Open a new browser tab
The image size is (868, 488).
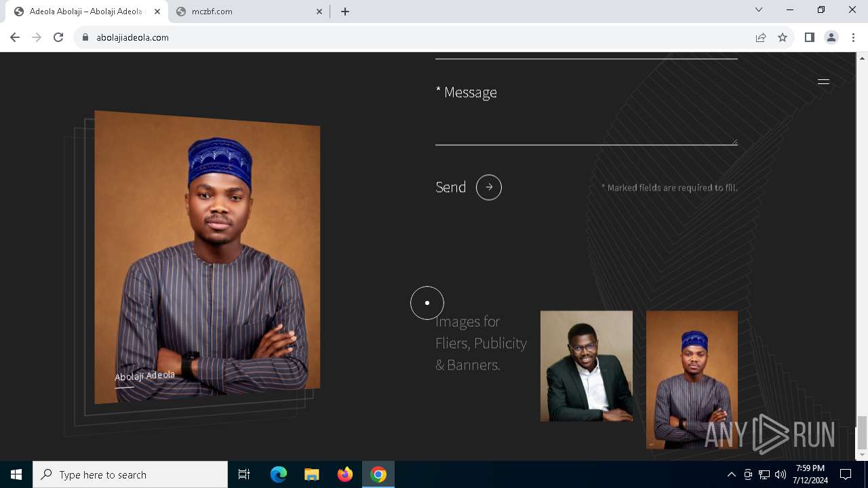coord(345,12)
